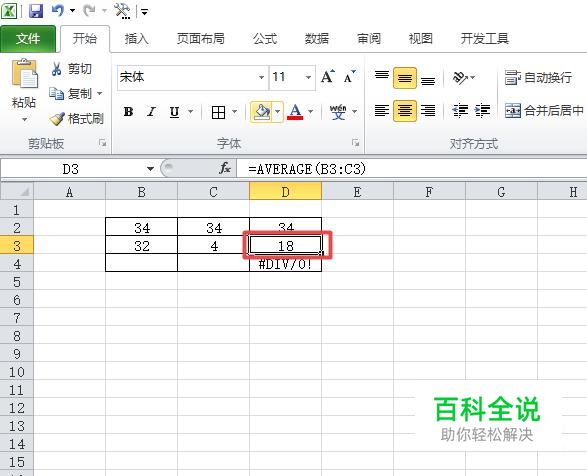Click the Name Box showing D3
Image resolution: width=587 pixels, height=476 pixels.
[x=71, y=169]
